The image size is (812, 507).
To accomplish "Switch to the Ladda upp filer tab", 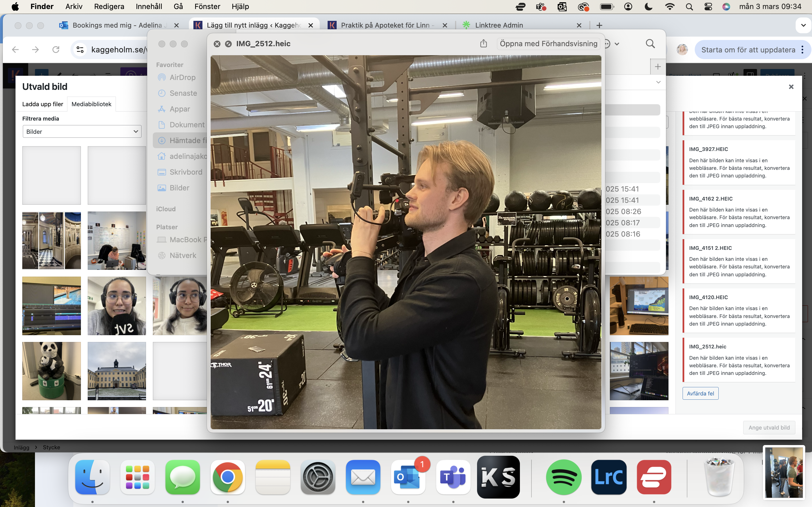I will point(43,104).
